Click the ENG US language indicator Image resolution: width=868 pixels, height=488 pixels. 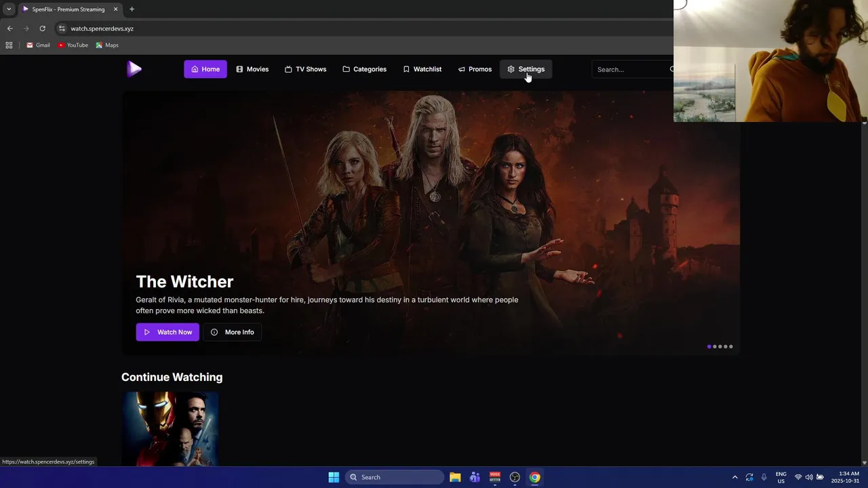click(781, 477)
